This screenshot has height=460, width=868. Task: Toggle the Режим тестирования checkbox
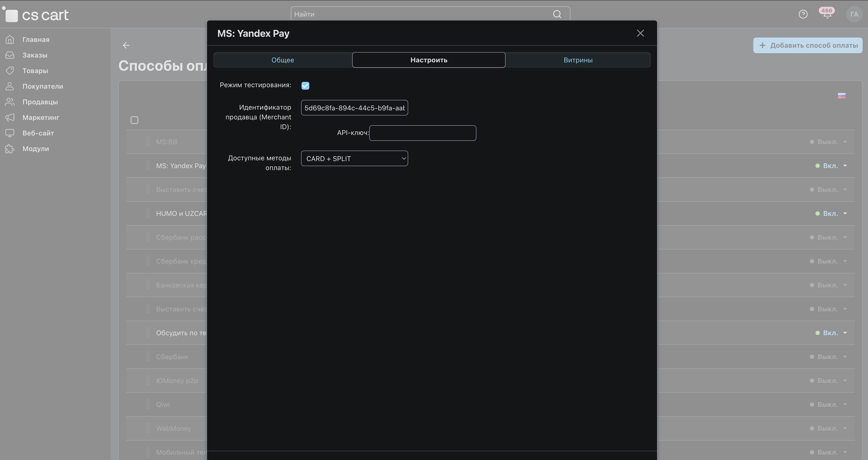[305, 86]
